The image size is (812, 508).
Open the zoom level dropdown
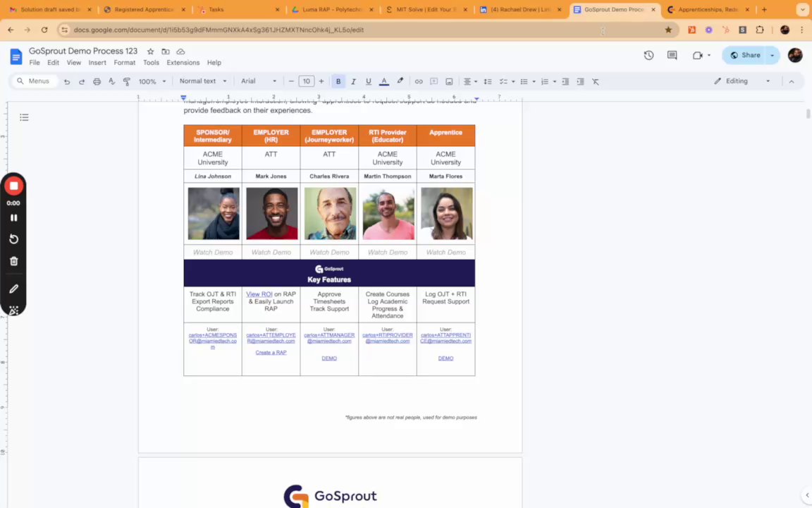coord(152,81)
